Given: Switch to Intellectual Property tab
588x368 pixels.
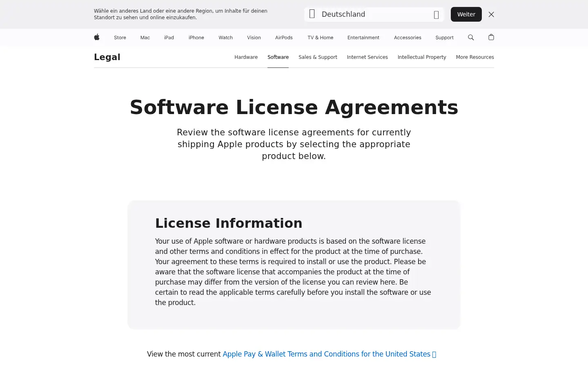Looking at the screenshot, I should pos(422,57).
